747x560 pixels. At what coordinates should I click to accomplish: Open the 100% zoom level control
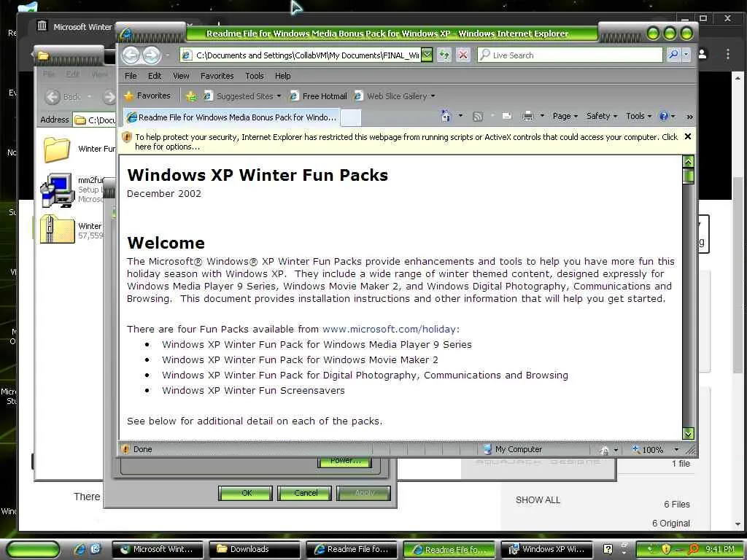click(x=655, y=449)
